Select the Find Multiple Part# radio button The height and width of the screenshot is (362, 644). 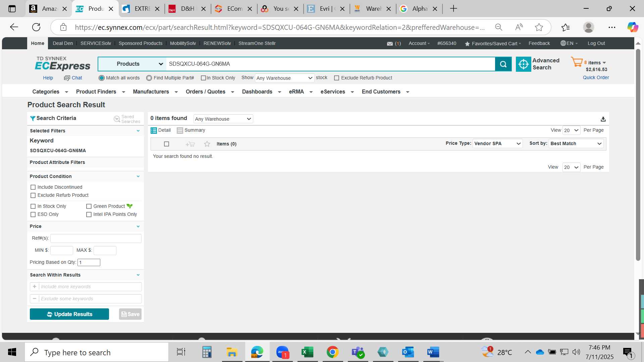pos(149,78)
